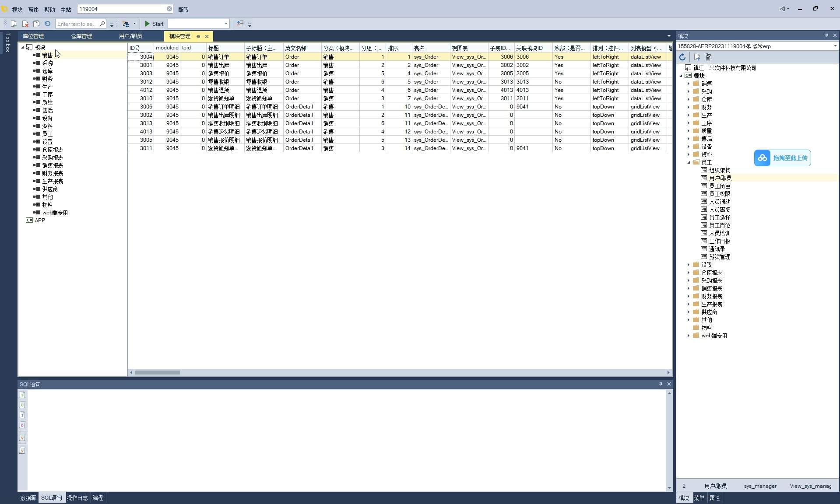Click inside the Enter text to search box

[x=79, y=24]
